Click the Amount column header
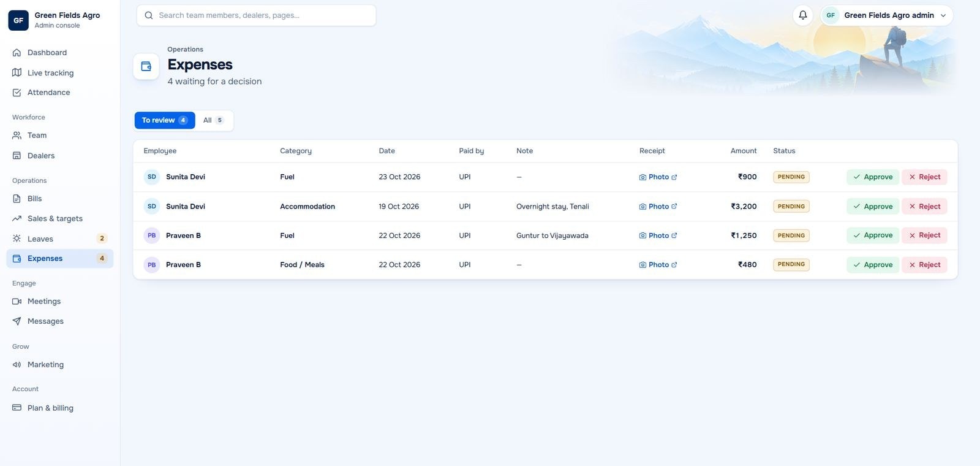This screenshot has width=980, height=466. pos(744,151)
